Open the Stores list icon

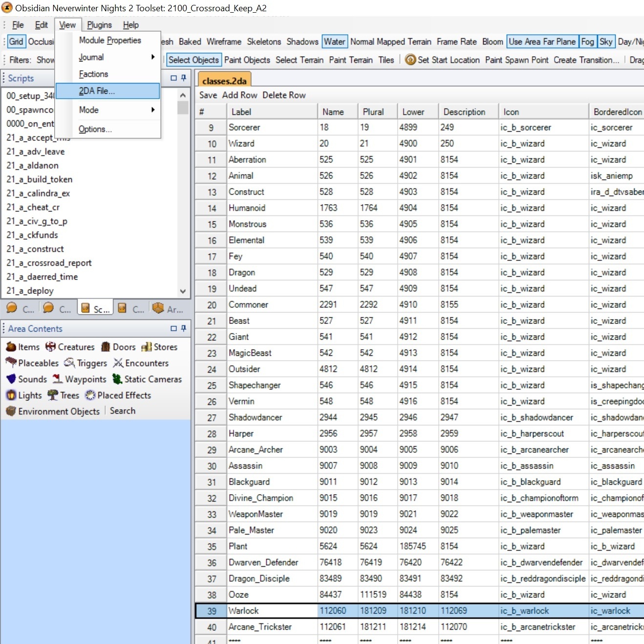tap(146, 347)
